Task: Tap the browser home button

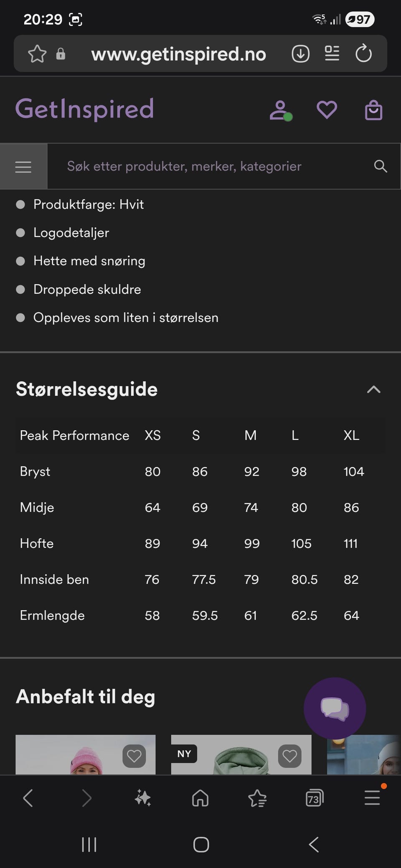Action: 200,798
